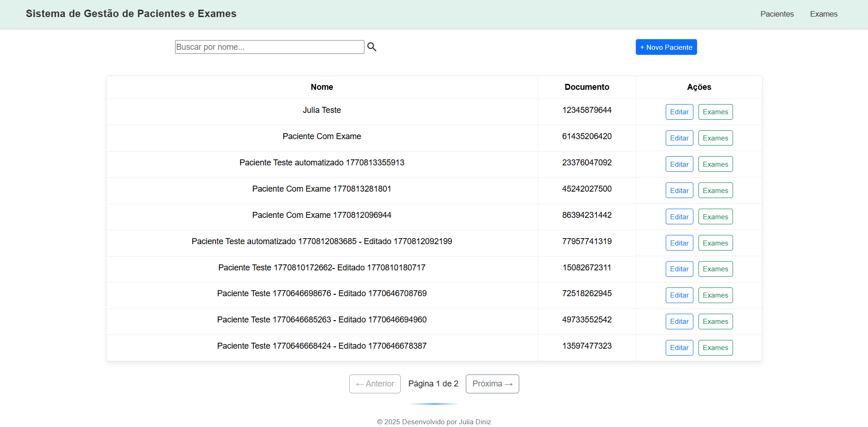Click Exames for document 72518262945
Image resolution: width=868 pixels, height=427 pixels.
point(716,295)
